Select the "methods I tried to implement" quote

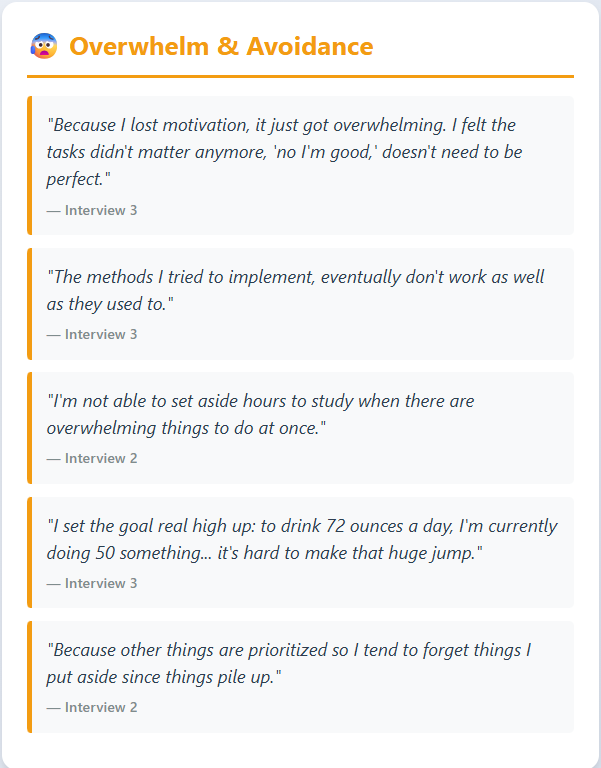click(x=295, y=289)
